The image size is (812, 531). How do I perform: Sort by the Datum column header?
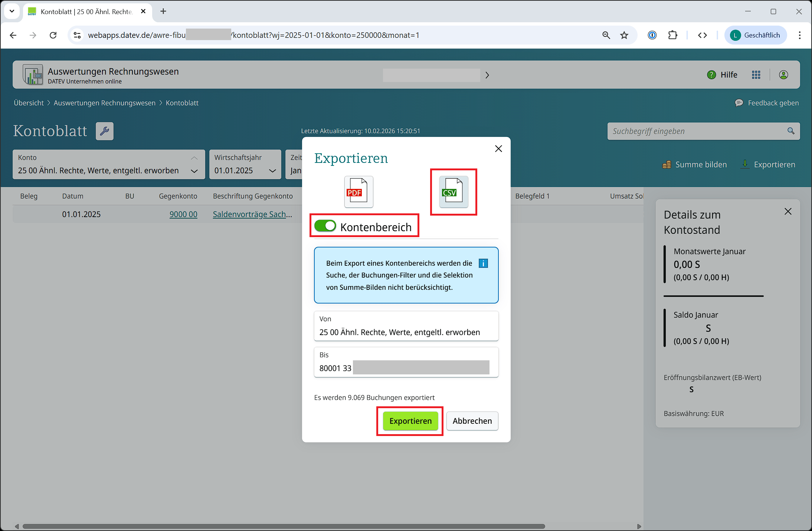coord(73,196)
